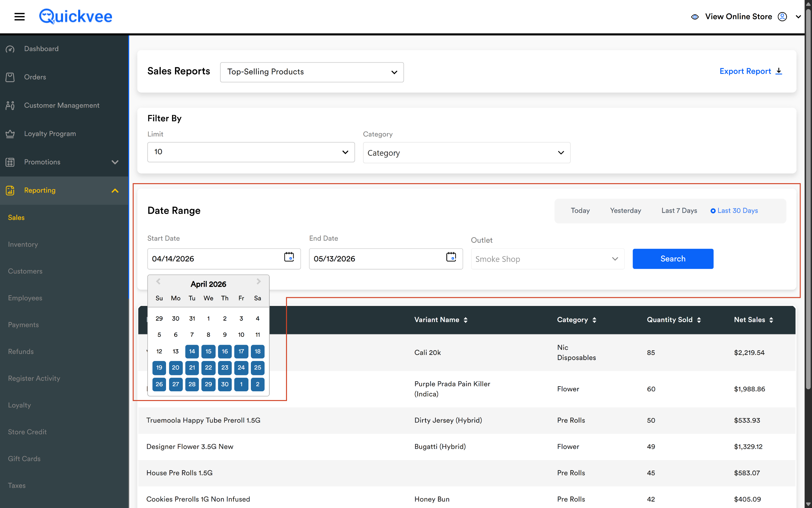The height and width of the screenshot is (508, 812).
Task: Sort by Category column arrows
Action: (595, 320)
